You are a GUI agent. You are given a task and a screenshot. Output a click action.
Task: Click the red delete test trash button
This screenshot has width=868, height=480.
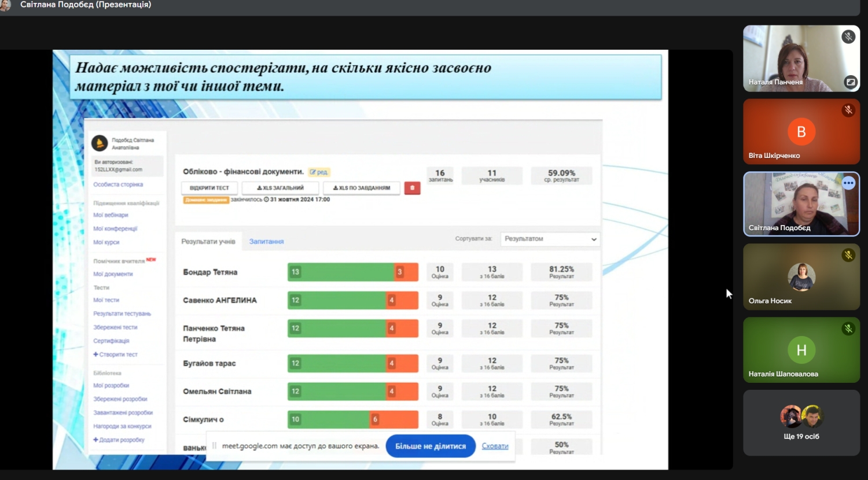point(412,188)
